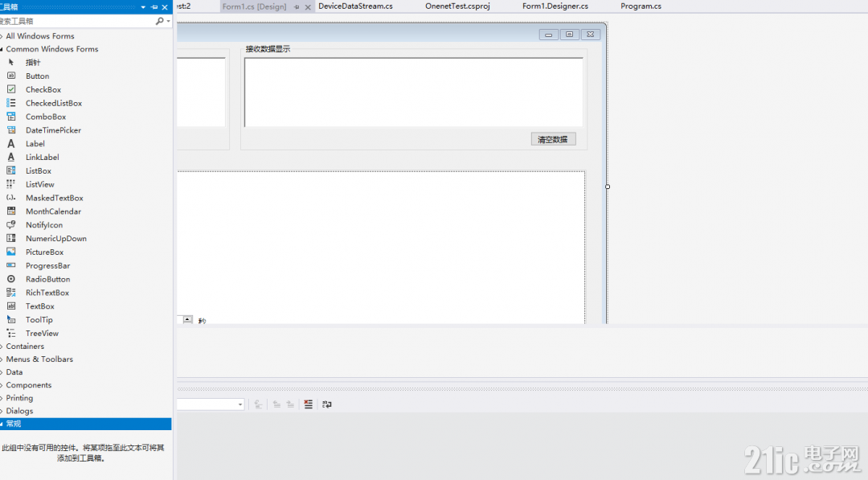Open the OnenetTest.csproj tab
The image size is (868, 480).
click(457, 6)
